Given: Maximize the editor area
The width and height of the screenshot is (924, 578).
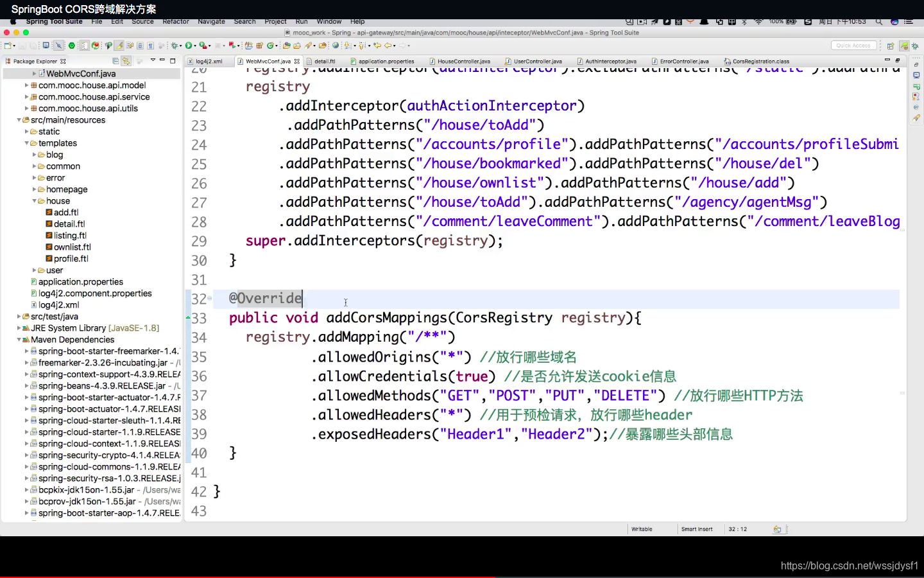Looking at the screenshot, I should point(898,60).
